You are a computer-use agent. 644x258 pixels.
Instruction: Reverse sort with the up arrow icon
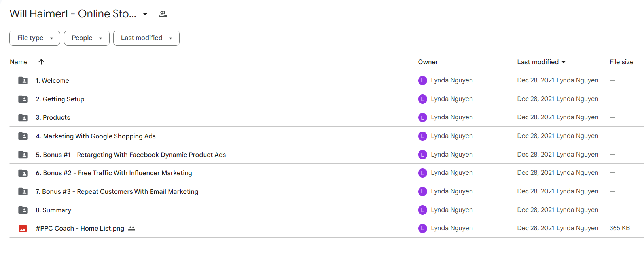pos(41,61)
